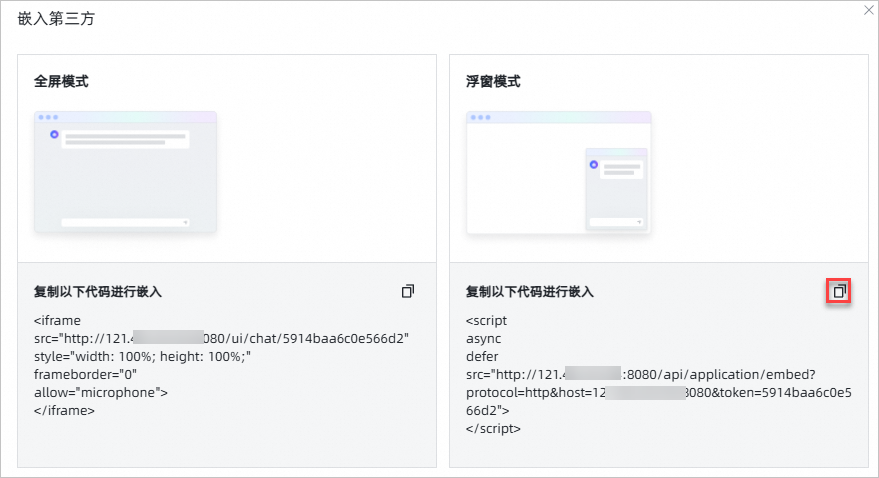Click the 全屏模式 heading
The image size is (879, 478).
pyautogui.click(x=61, y=81)
